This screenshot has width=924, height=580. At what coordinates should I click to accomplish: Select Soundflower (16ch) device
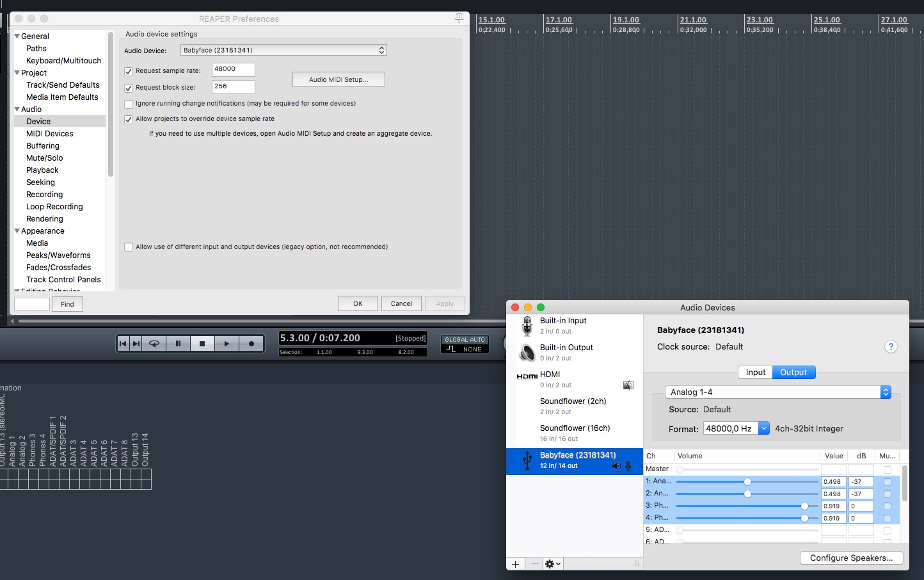tap(575, 433)
